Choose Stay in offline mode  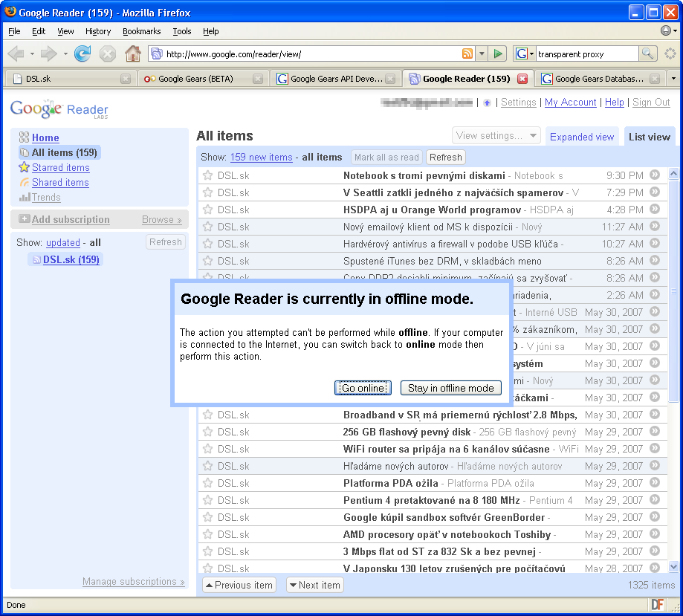pyautogui.click(x=451, y=388)
